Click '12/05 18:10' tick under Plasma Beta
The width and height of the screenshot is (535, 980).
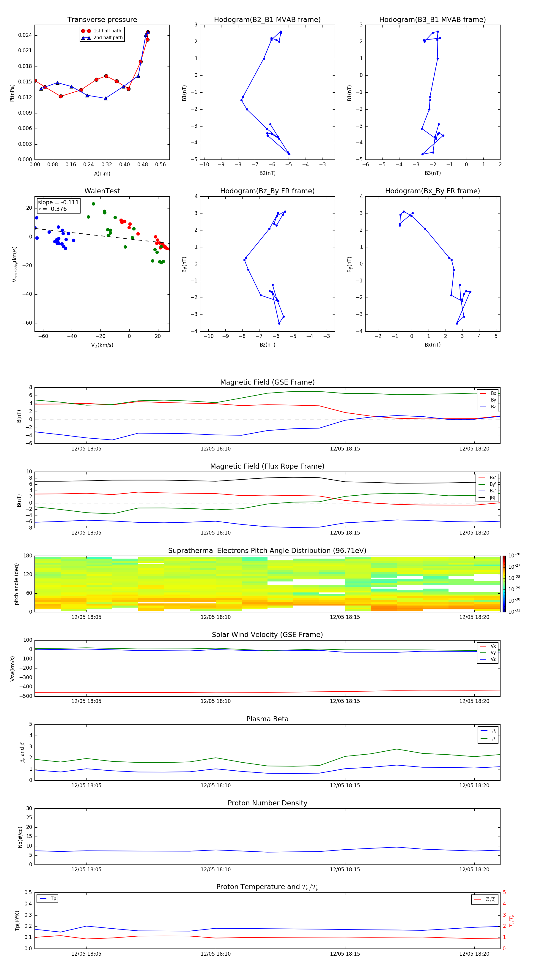pos(215,785)
